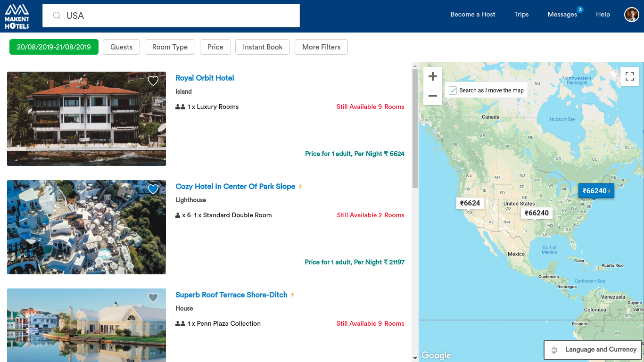Viewport: 644px width, 362px height.
Task: Select the ₹6624 map price marker
Action: [470, 203]
